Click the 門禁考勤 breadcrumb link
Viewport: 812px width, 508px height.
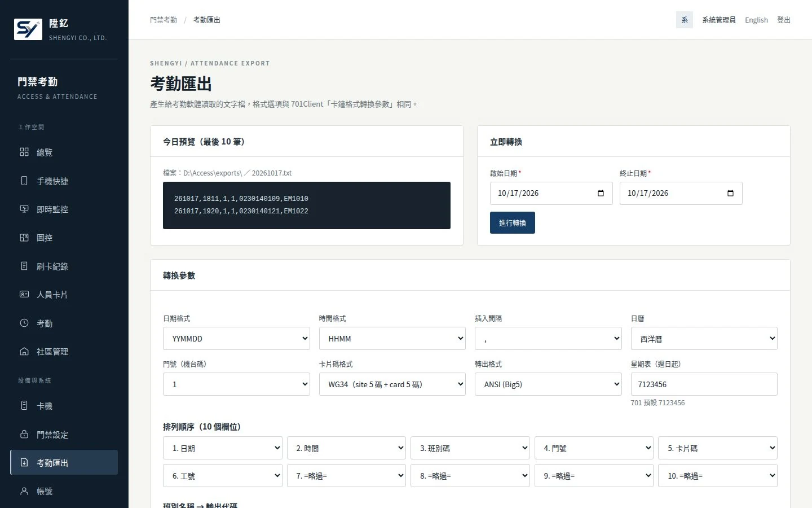pyautogui.click(x=164, y=20)
